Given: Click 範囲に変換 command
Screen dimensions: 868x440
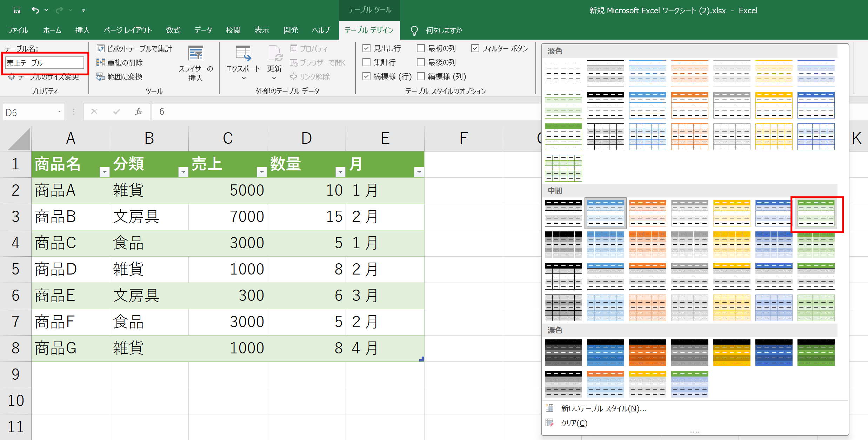Looking at the screenshot, I should pyautogui.click(x=120, y=77).
